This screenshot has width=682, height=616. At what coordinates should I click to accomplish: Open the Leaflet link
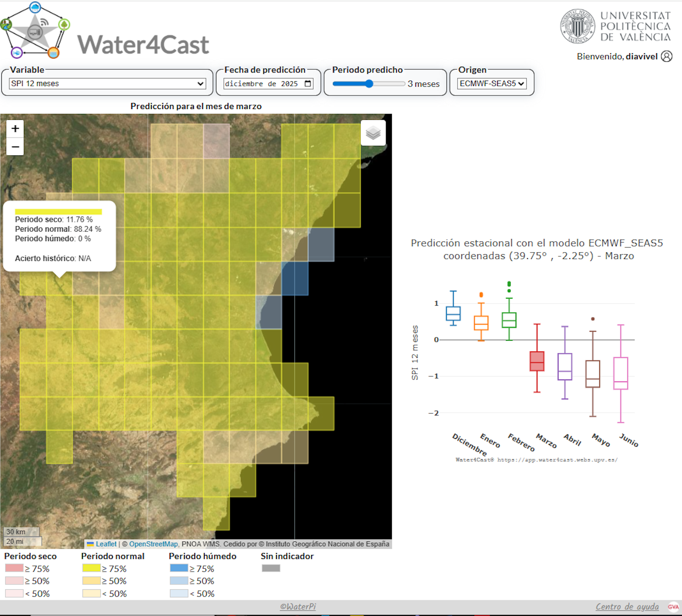pos(105,544)
